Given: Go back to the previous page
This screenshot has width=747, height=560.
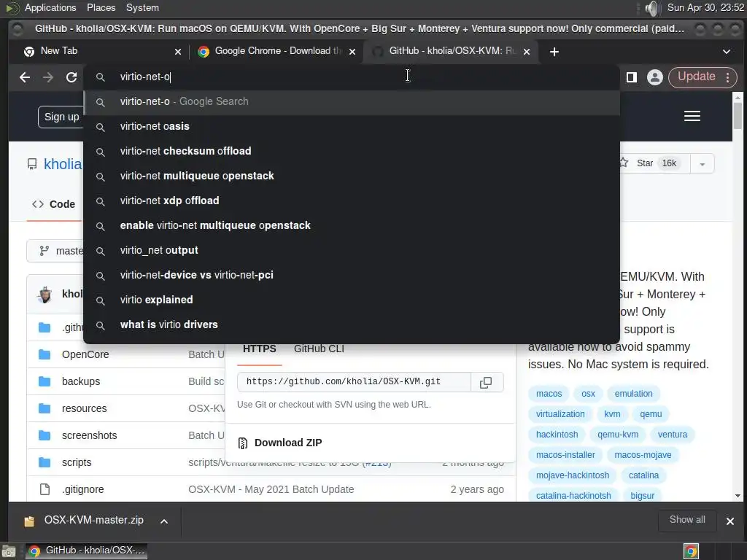Looking at the screenshot, I should tap(25, 77).
